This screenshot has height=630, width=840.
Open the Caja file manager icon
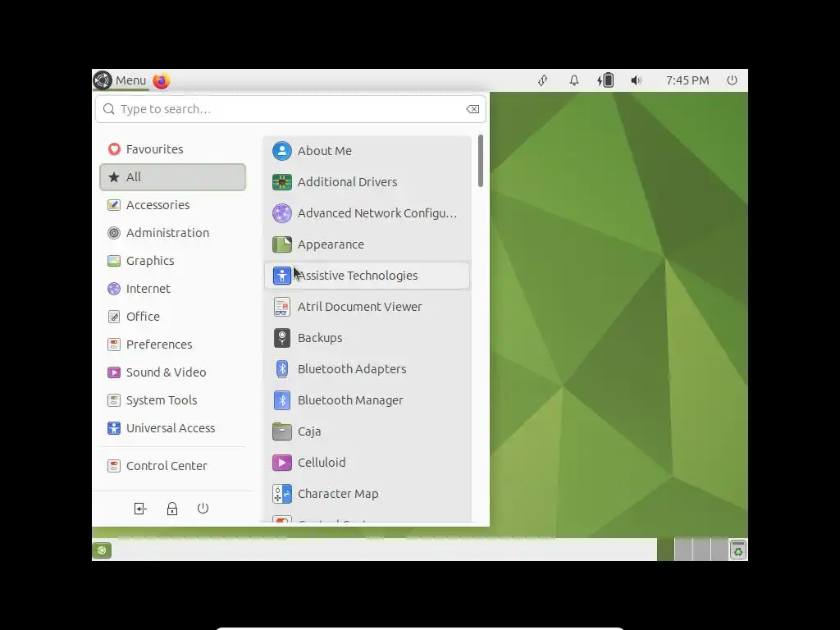282,431
